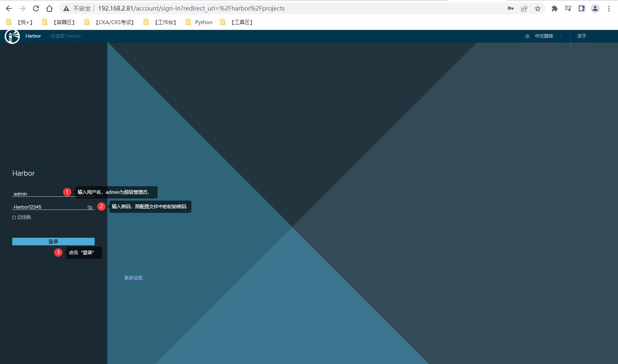Click the 登录 login button
The height and width of the screenshot is (364, 618).
[53, 242]
